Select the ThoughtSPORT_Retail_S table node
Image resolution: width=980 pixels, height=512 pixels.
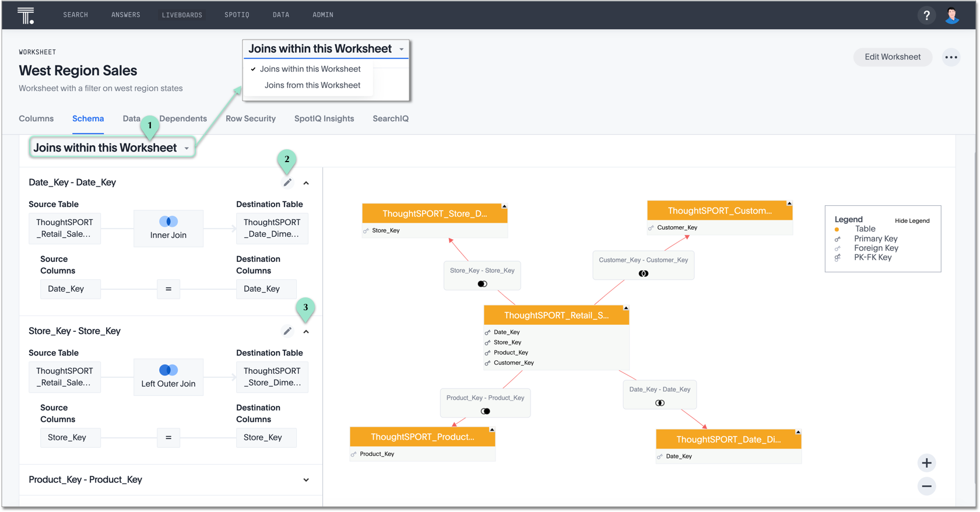coord(556,315)
